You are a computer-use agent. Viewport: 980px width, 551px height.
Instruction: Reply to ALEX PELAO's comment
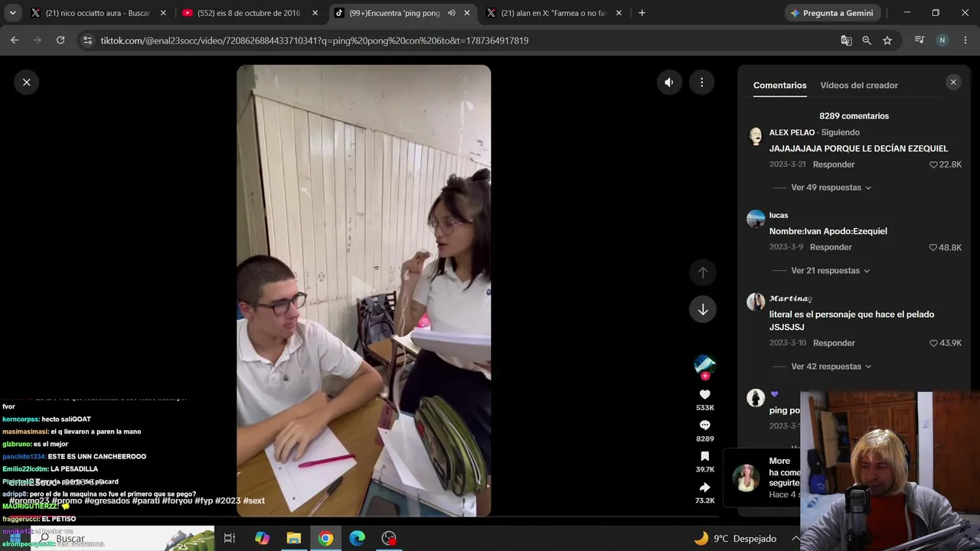pyautogui.click(x=834, y=165)
